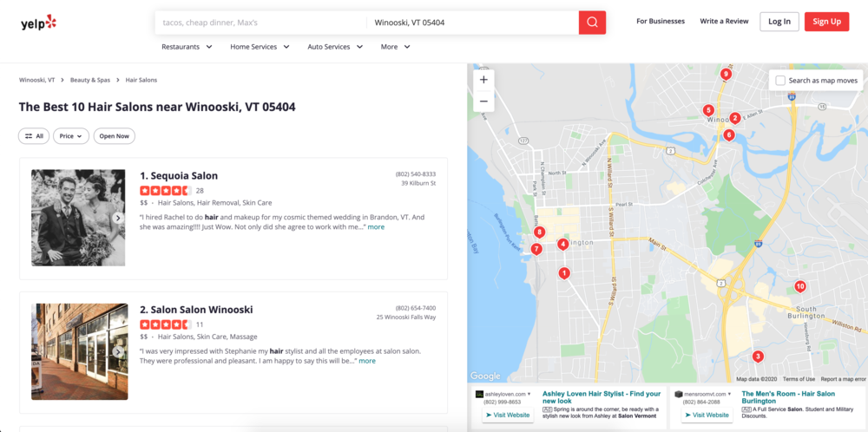Open the All filters button

pos(34,136)
